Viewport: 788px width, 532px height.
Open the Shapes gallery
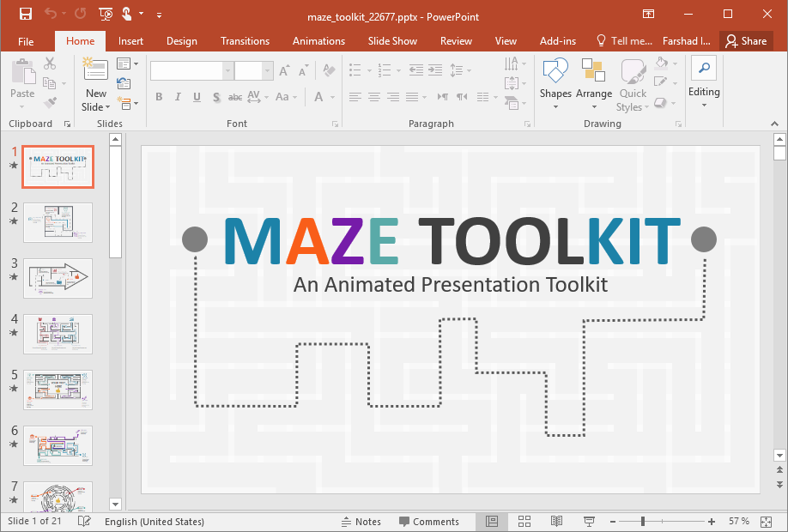point(555,83)
